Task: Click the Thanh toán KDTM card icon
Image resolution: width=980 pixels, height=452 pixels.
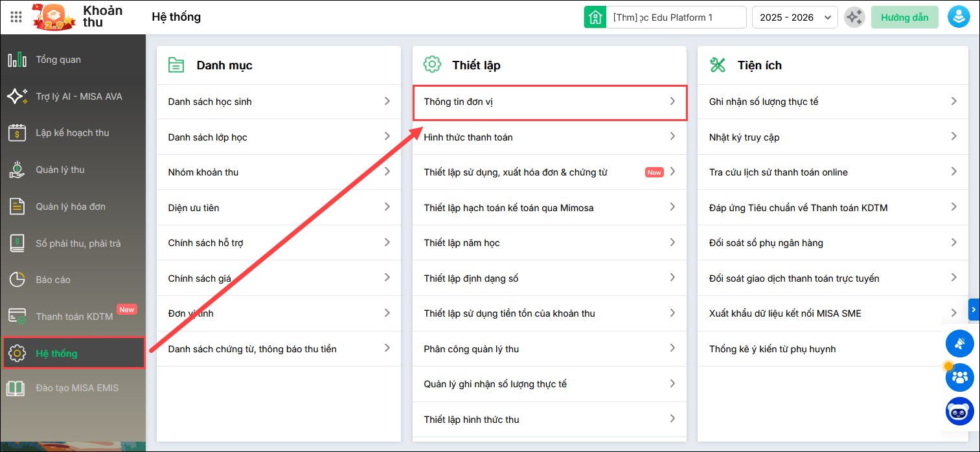Action: 17,317
